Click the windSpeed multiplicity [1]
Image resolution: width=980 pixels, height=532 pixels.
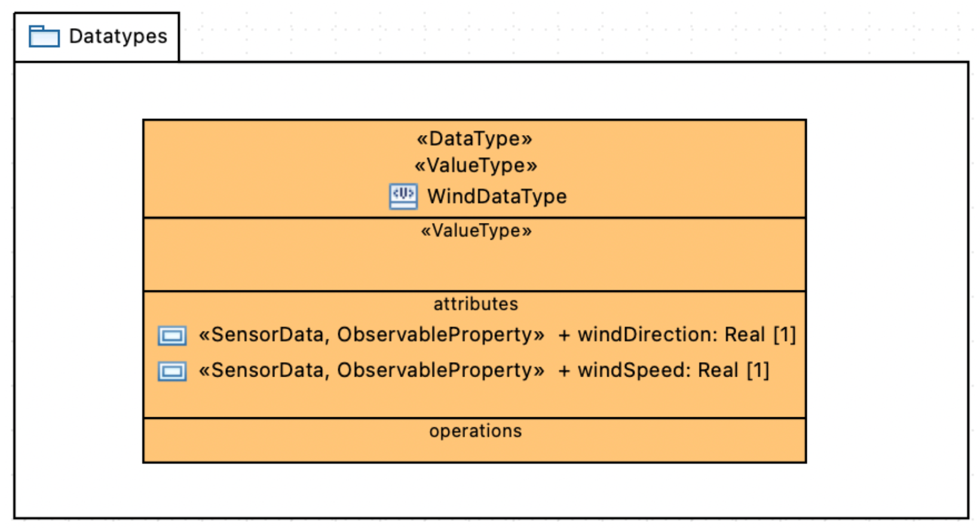(758, 371)
